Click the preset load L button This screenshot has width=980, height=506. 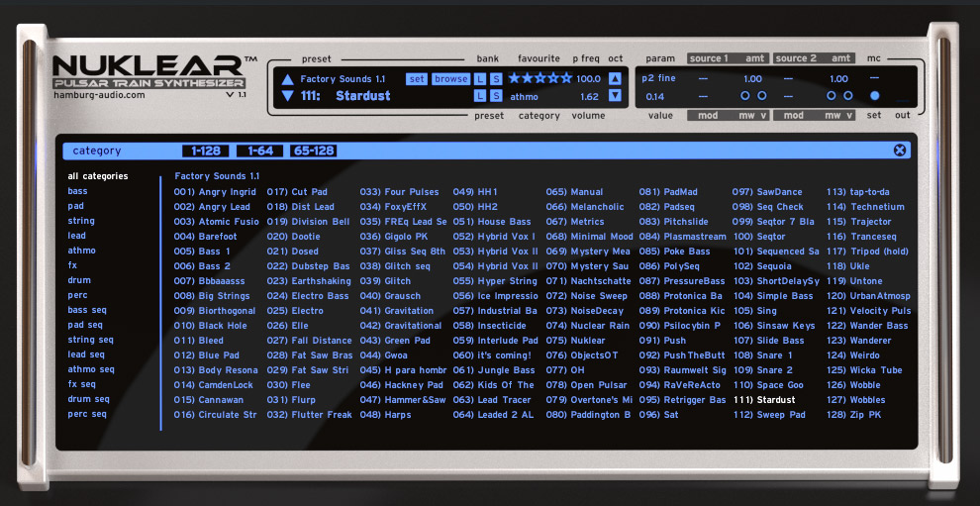[480, 96]
